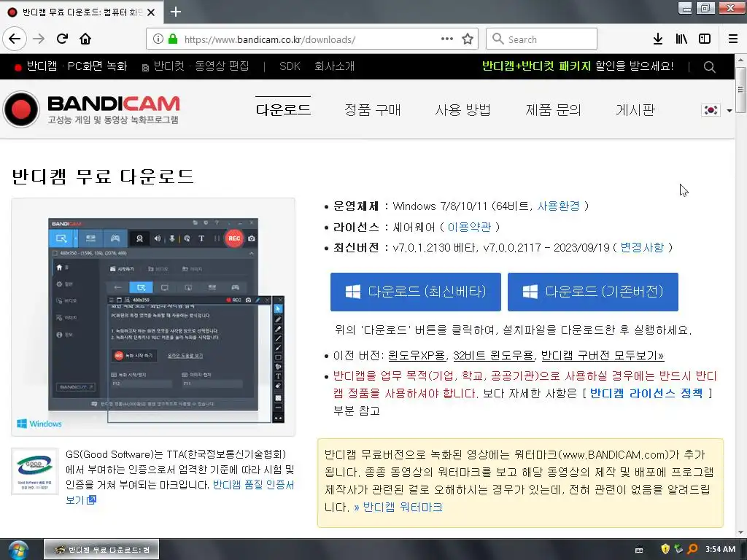This screenshot has height=560, width=747.
Task: Open the browser home page
Action: [85, 39]
